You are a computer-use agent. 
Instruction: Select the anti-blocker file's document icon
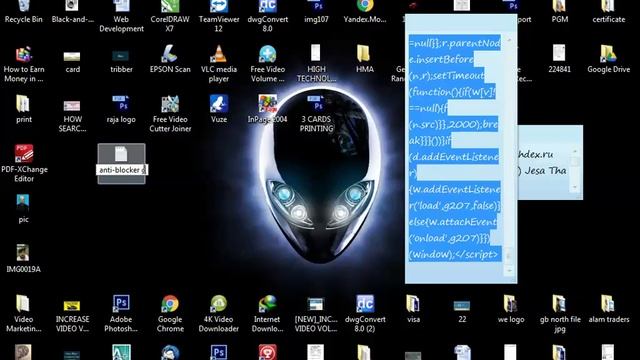[x=121, y=154]
